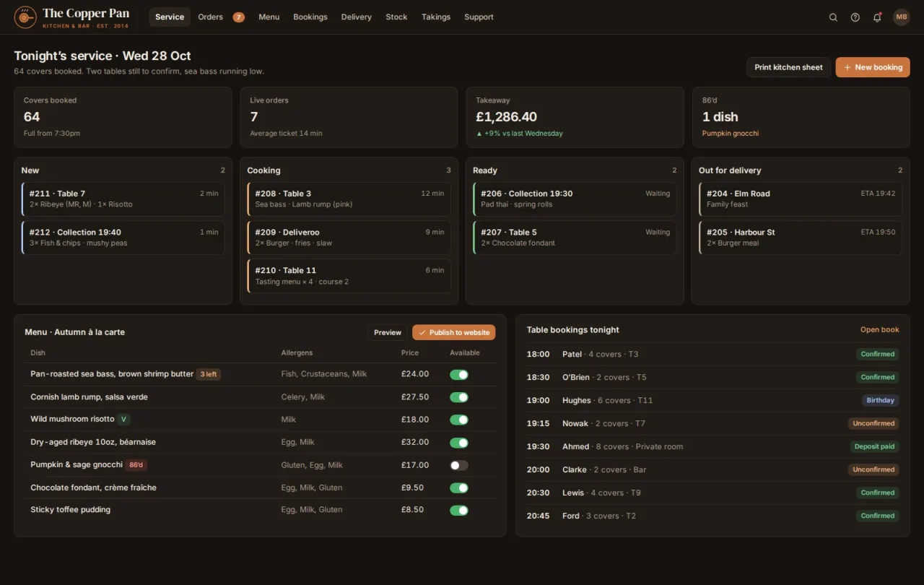Publish the menu to website
Screen dimensions: 924x585
click(454, 332)
